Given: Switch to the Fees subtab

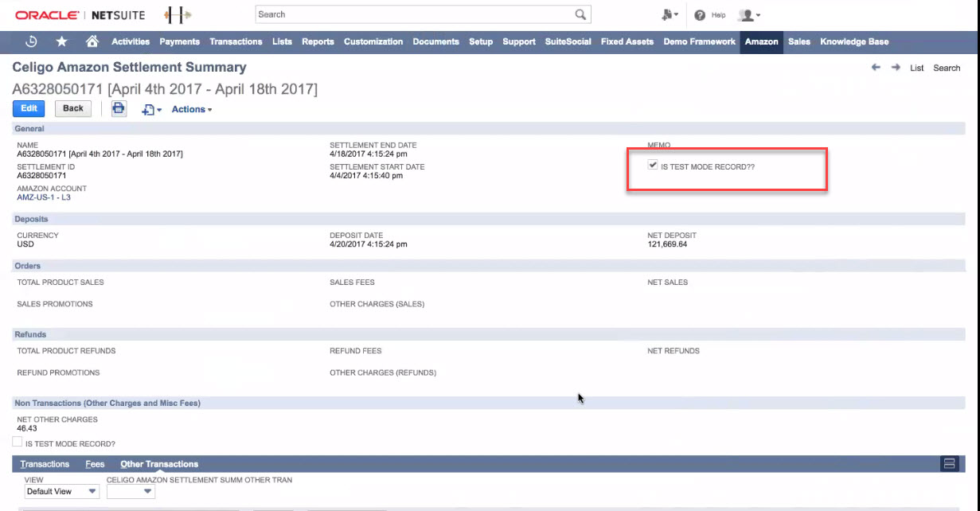Looking at the screenshot, I should tap(95, 464).
